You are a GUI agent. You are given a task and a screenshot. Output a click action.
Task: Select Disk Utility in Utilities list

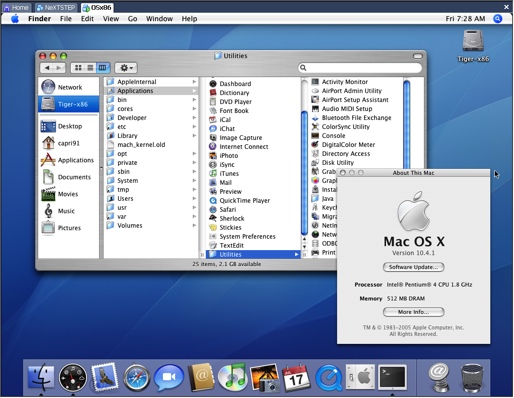[x=338, y=163]
